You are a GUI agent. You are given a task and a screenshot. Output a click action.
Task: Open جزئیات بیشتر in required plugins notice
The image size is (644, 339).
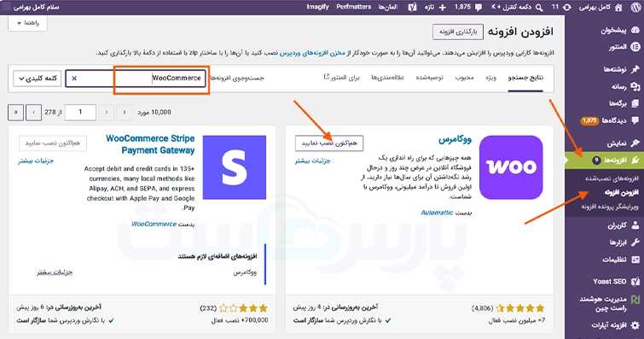(55, 272)
